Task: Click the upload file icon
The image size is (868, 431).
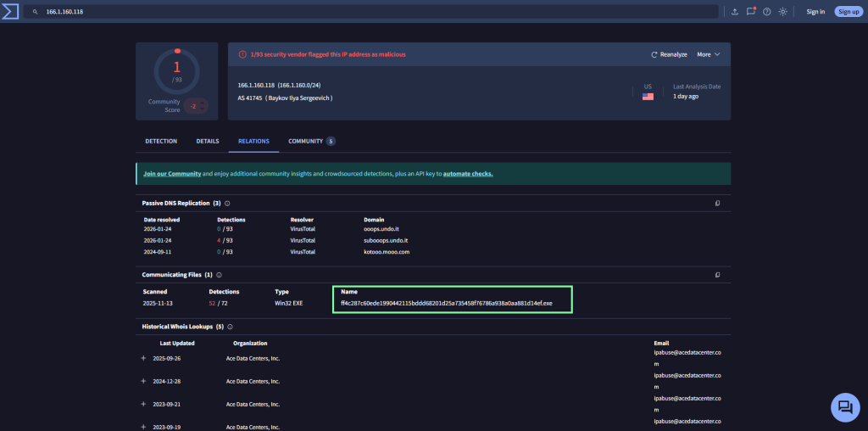Action: (734, 12)
